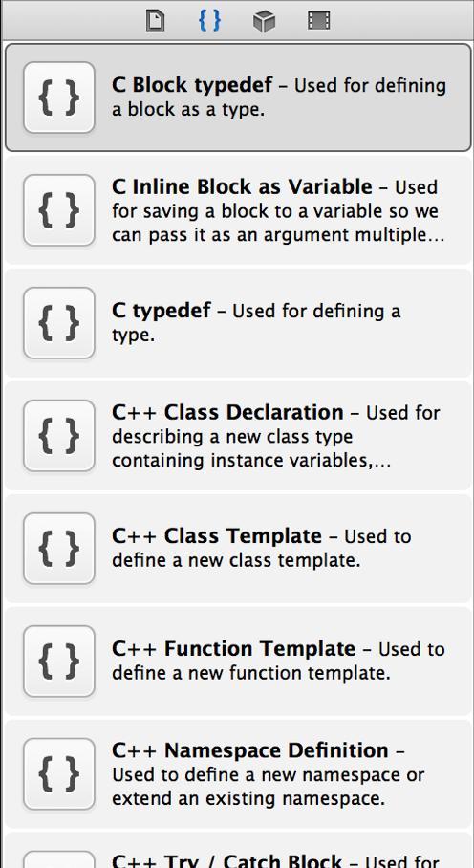Open the File Template library tab
The image size is (474, 868).
[155, 21]
